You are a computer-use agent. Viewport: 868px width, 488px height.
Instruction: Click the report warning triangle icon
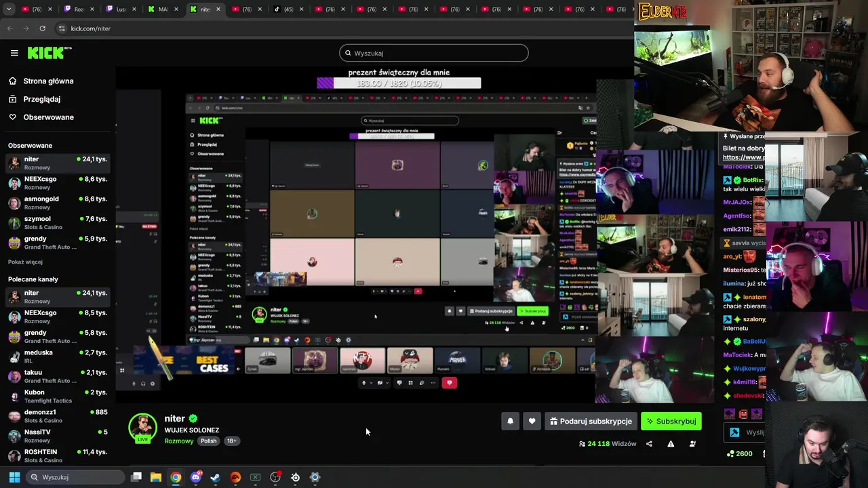[671, 444]
